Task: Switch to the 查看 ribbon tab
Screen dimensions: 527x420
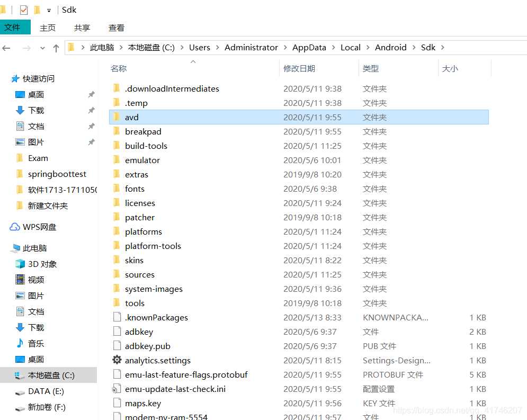Action: (x=116, y=28)
